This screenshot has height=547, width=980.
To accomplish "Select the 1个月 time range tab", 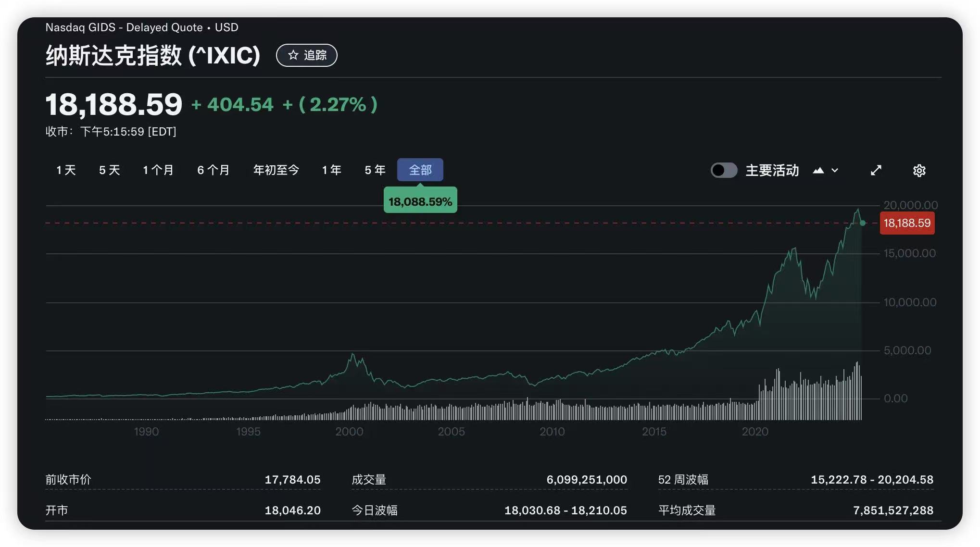I will (158, 170).
